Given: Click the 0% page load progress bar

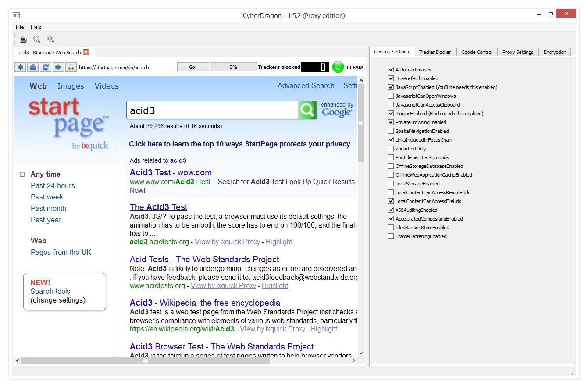Looking at the screenshot, I should point(233,67).
